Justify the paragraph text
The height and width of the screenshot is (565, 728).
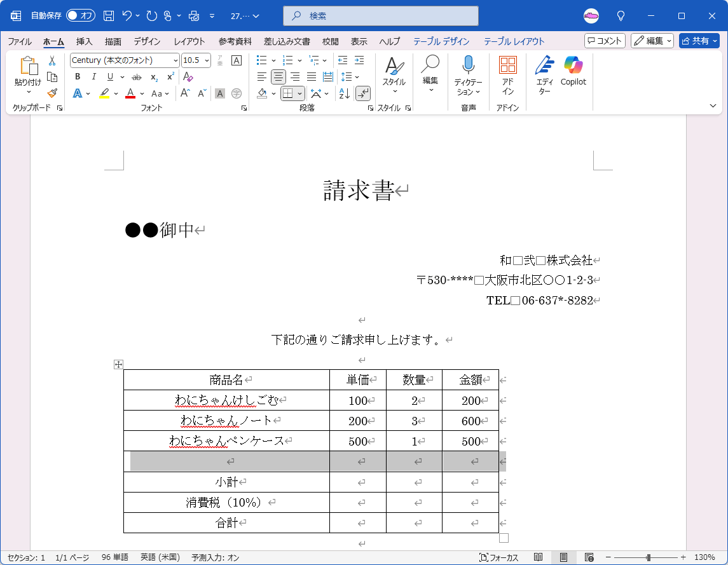click(312, 77)
